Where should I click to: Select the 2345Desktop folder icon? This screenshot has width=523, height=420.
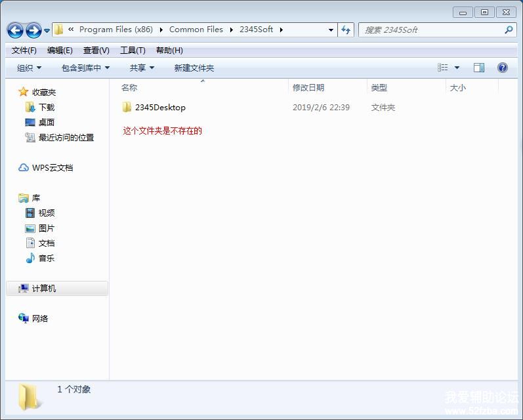click(x=127, y=107)
